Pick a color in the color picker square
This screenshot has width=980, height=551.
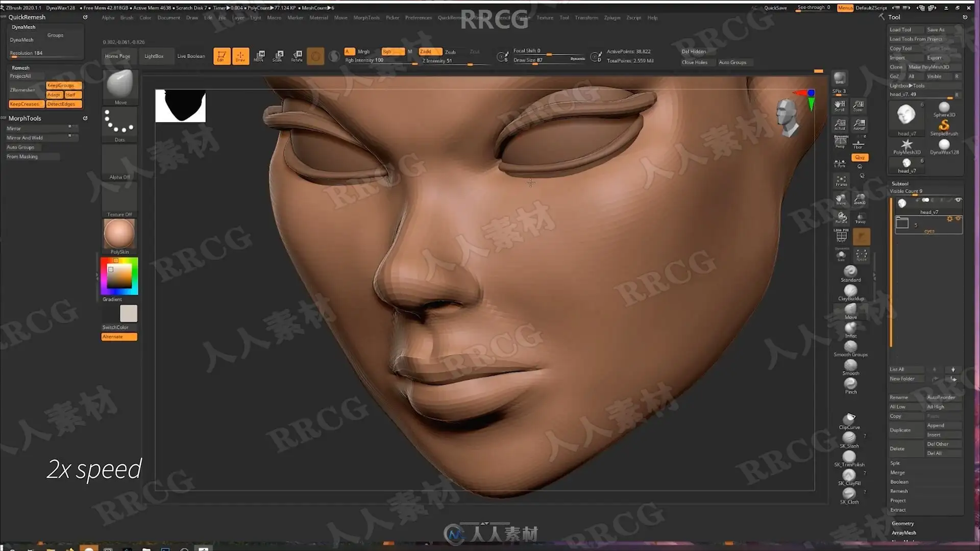coord(119,276)
